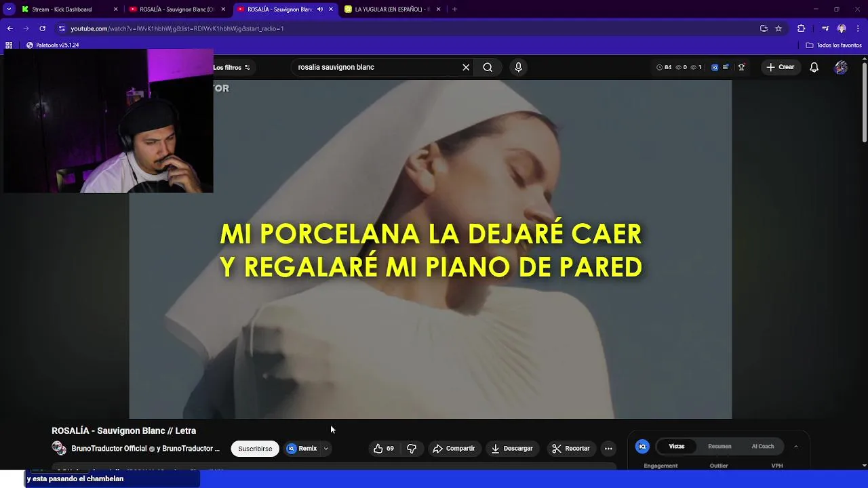Dislike the video with thumbs down
The height and width of the screenshot is (488, 868).
pyautogui.click(x=412, y=449)
